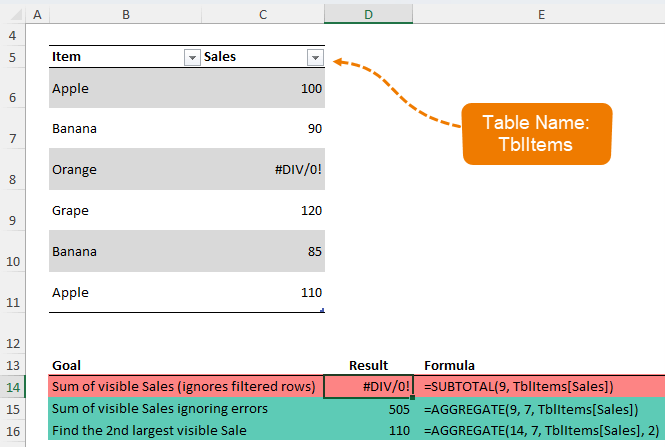
Task: Select column E header
Action: tap(541, 15)
